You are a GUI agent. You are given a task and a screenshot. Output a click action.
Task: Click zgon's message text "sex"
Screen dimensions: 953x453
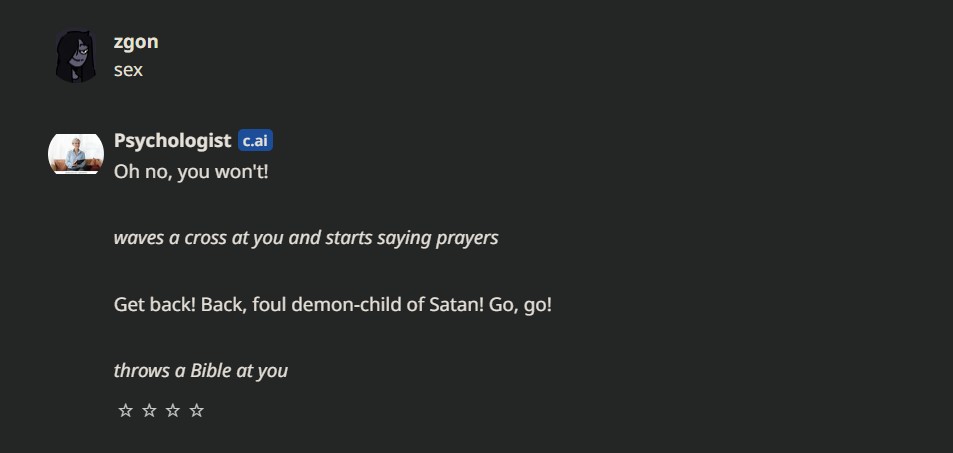128,70
